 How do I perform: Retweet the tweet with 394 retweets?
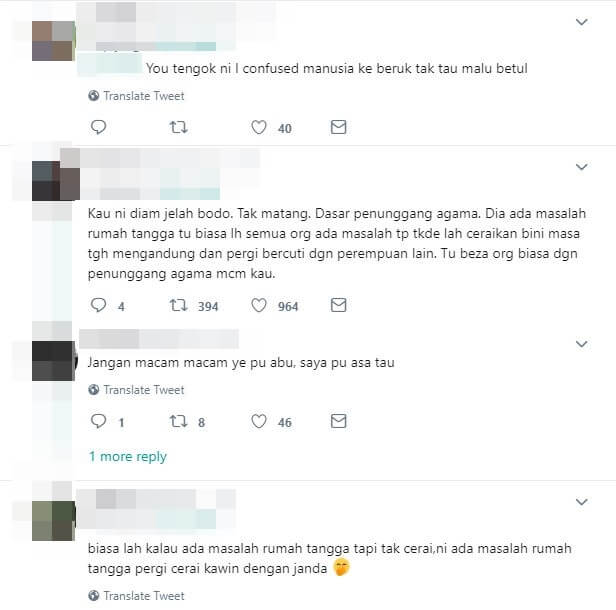point(178,305)
